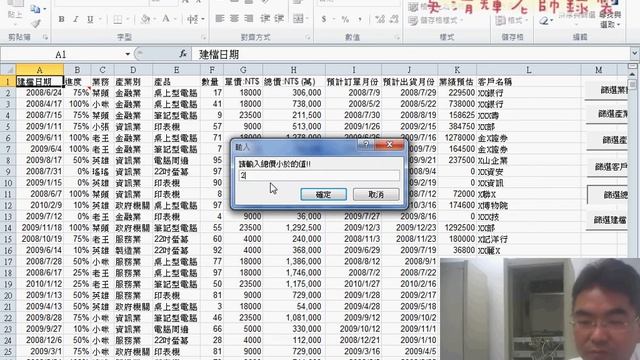Center text in the alignment group

(x=234, y=18)
